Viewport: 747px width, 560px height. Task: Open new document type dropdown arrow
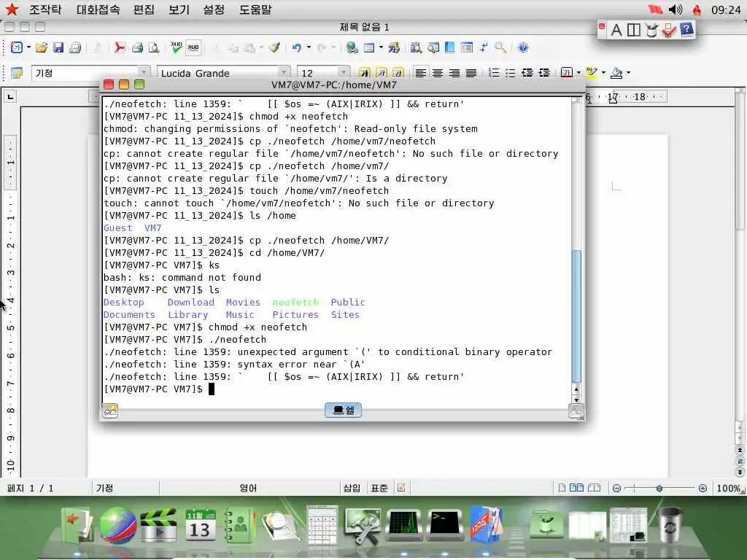[28, 47]
